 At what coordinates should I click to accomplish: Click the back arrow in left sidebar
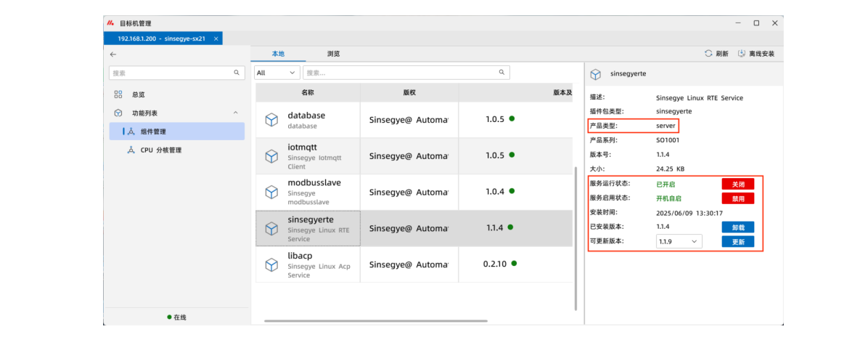(113, 54)
